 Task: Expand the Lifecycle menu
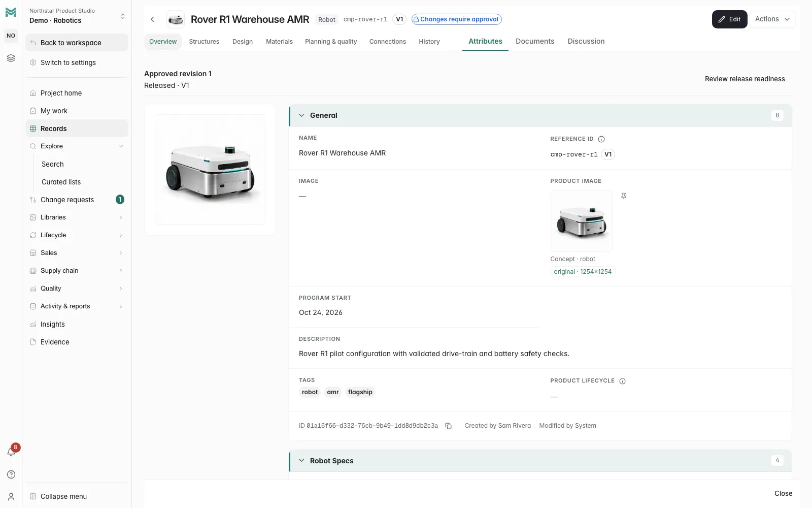(121, 235)
